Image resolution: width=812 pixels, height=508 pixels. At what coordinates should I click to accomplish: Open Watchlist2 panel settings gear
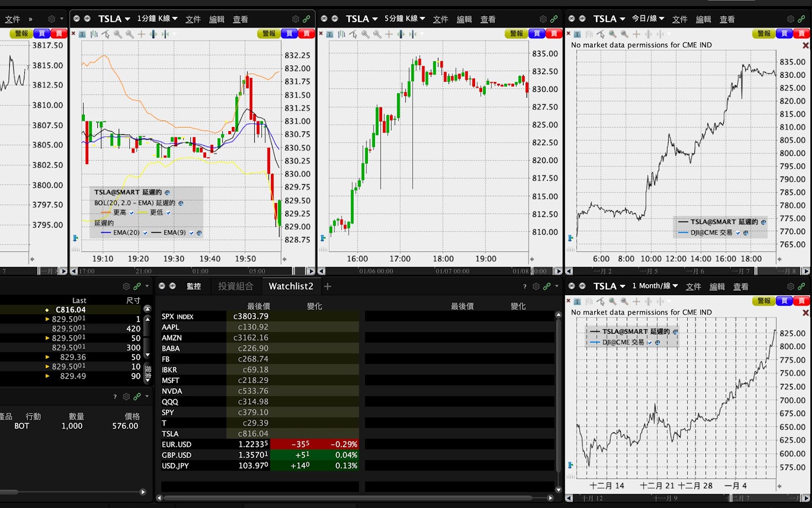[536, 287]
